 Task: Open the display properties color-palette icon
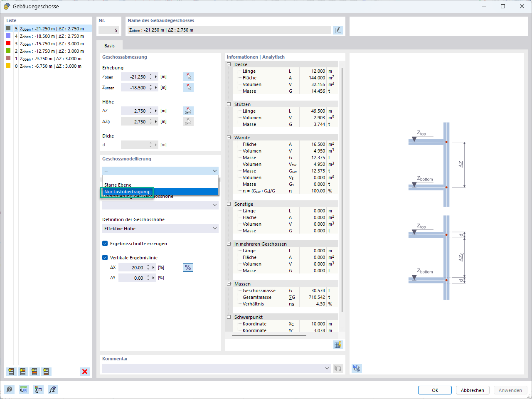point(38,390)
